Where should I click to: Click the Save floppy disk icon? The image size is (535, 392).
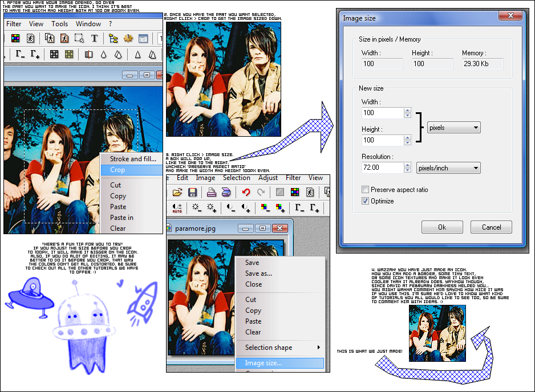pyautogui.click(x=192, y=192)
